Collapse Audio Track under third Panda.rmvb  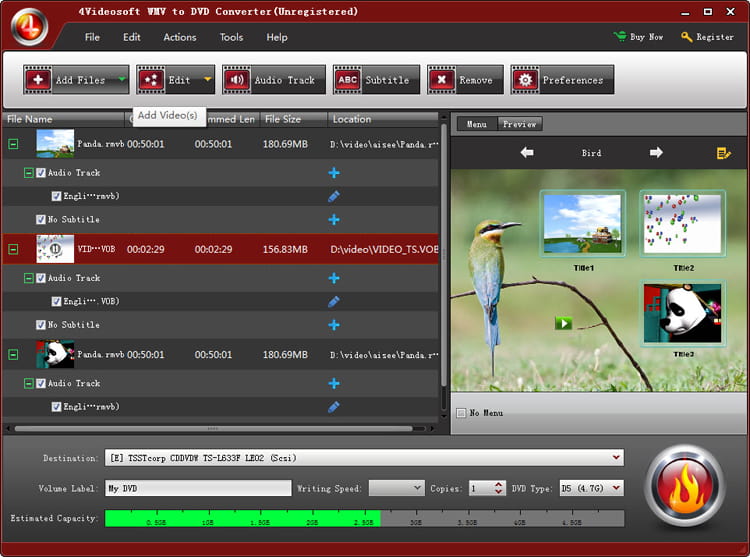pyautogui.click(x=29, y=383)
